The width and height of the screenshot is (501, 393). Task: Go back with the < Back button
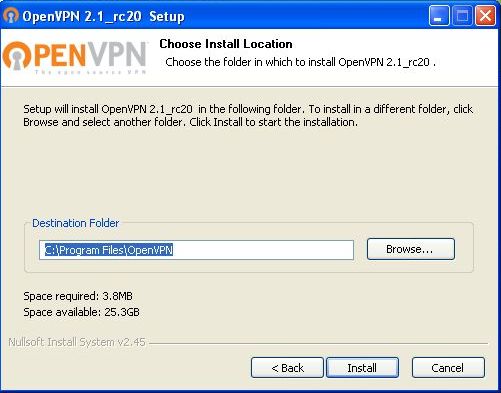pyautogui.click(x=287, y=368)
